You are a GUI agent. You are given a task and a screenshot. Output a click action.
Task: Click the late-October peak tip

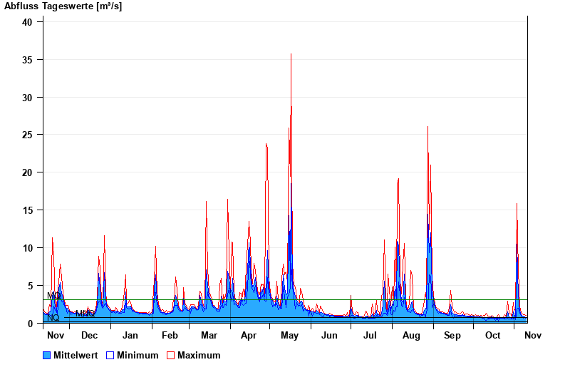[x=517, y=205]
